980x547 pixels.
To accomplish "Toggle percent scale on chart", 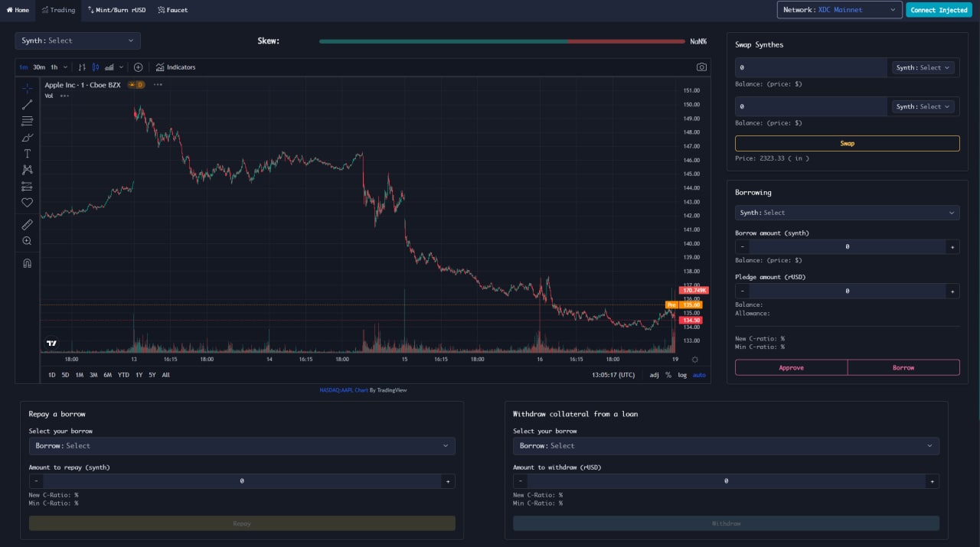I will pyautogui.click(x=668, y=375).
